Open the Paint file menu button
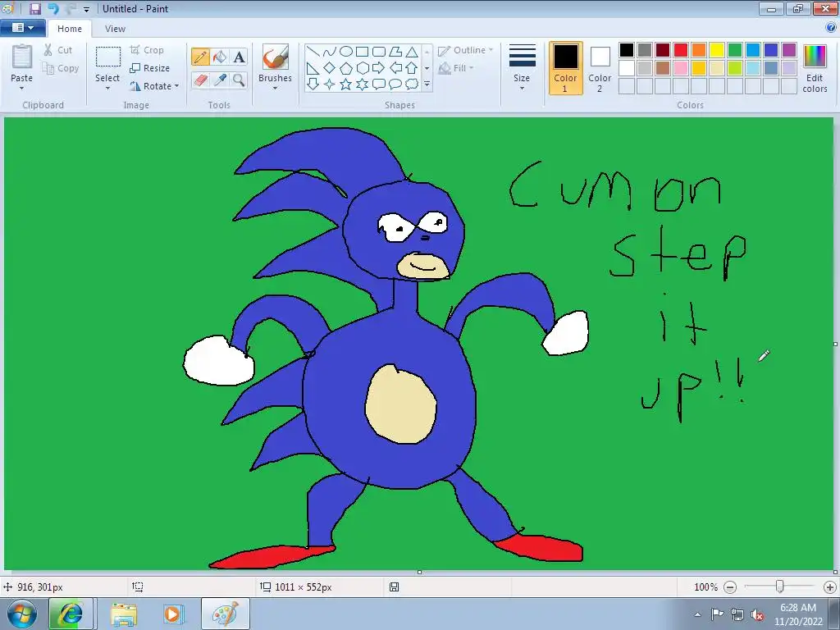Viewport: 840px width, 630px height. tap(22, 28)
